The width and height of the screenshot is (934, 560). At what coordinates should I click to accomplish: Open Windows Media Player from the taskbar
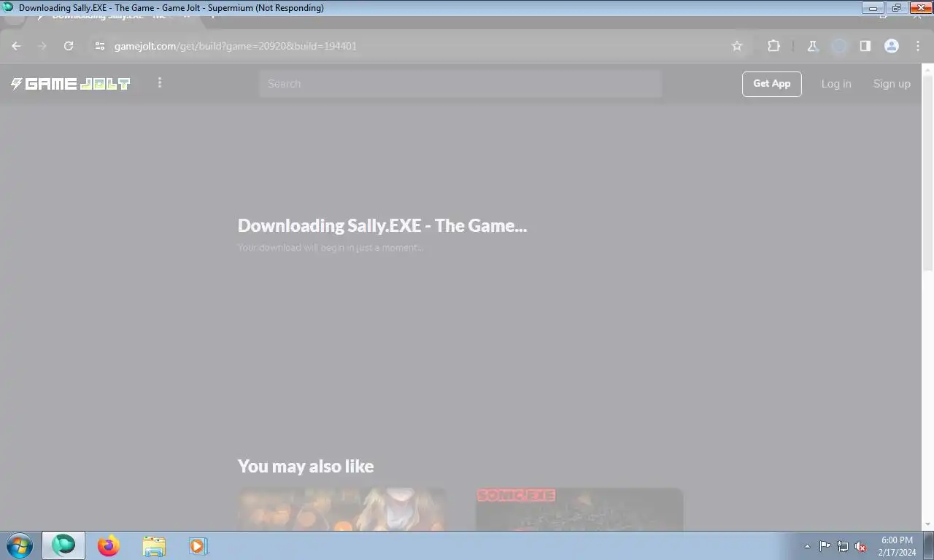[198, 545]
